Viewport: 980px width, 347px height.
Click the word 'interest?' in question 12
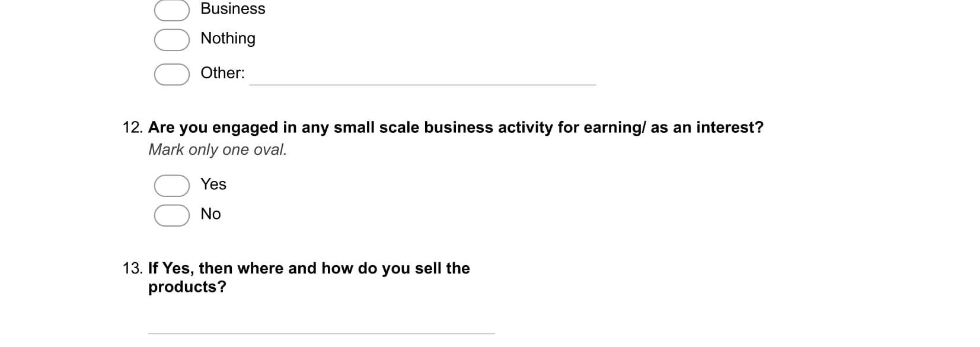(729, 128)
